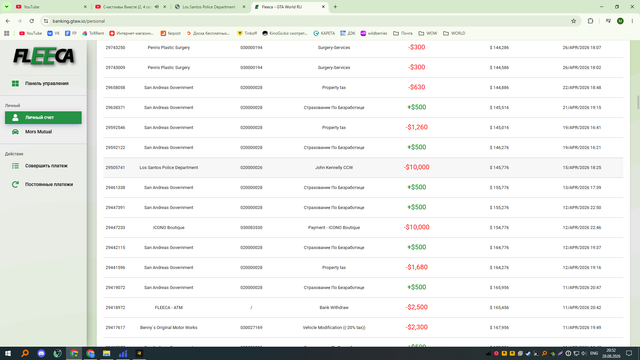This screenshot has height=360, width=640.
Task: Click the Fleeca logo in sidebar
Action: click(43, 56)
